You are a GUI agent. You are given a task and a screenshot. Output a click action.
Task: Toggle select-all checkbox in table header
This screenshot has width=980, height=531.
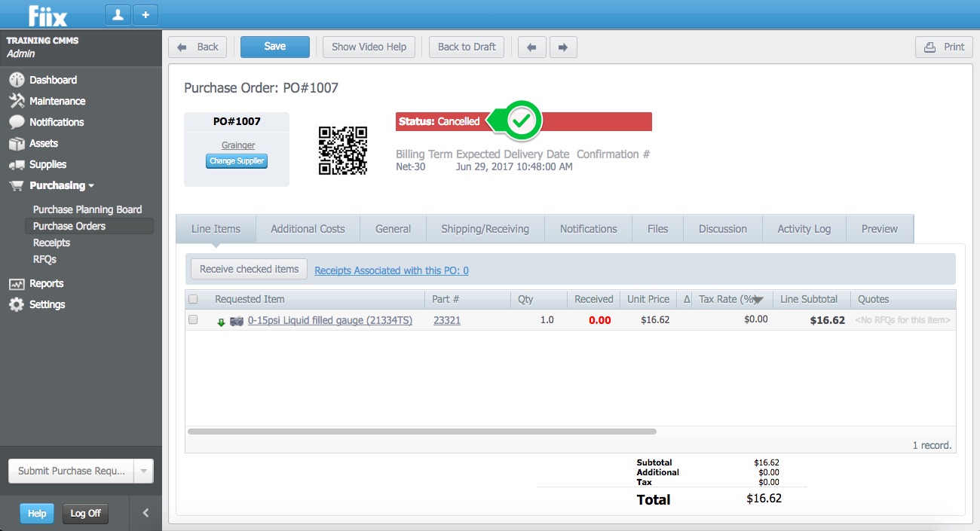point(193,299)
